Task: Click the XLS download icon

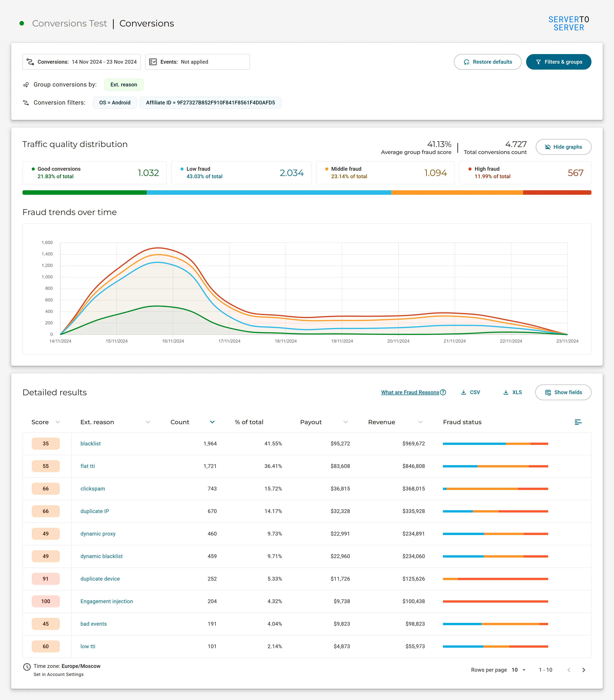Action: (506, 392)
